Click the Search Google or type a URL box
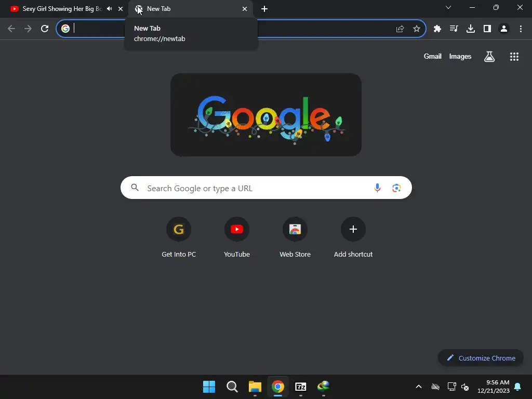This screenshot has width=532, height=399. (x=266, y=188)
